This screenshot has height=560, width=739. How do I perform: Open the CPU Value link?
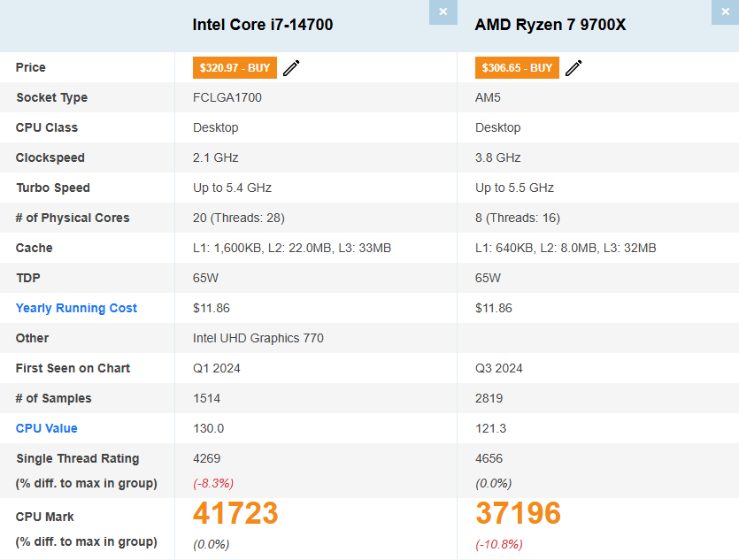[47, 428]
